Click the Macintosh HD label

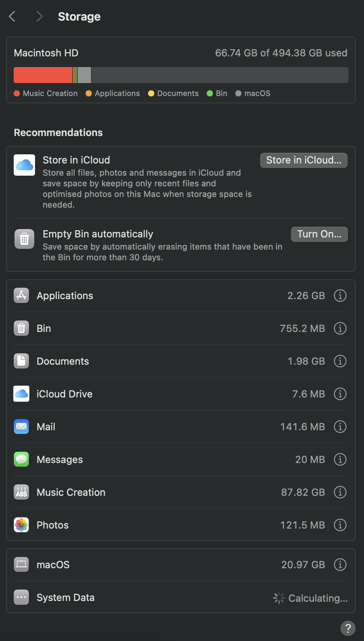[x=46, y=53]
